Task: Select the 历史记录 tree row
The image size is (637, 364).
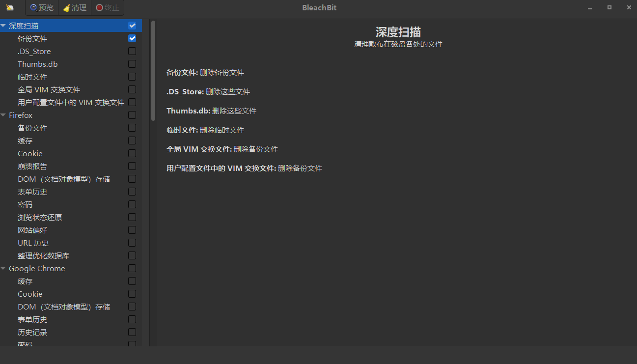Action: click(x=71, y=332)
